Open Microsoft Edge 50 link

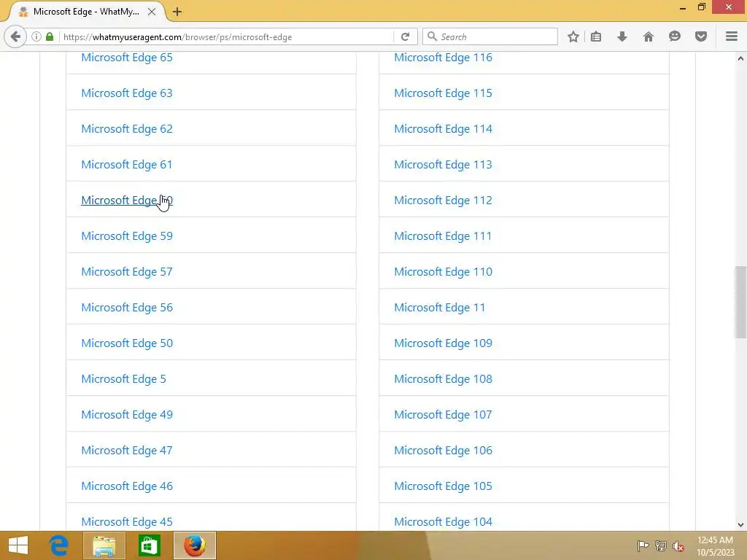pyautogui.click(x=127, y=343)
